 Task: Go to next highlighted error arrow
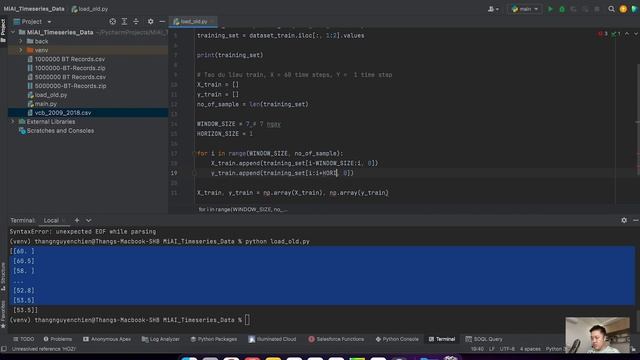(x=636, y=34)
